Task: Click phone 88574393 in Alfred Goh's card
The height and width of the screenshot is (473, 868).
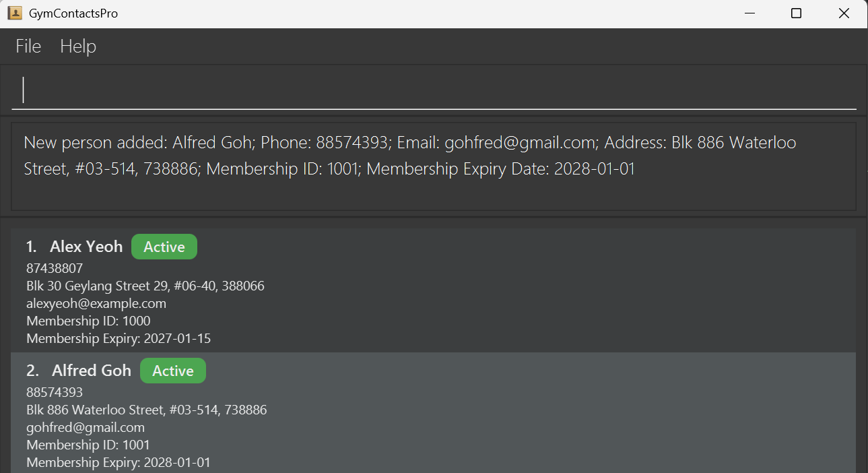Action: click(x=55, y=392)
